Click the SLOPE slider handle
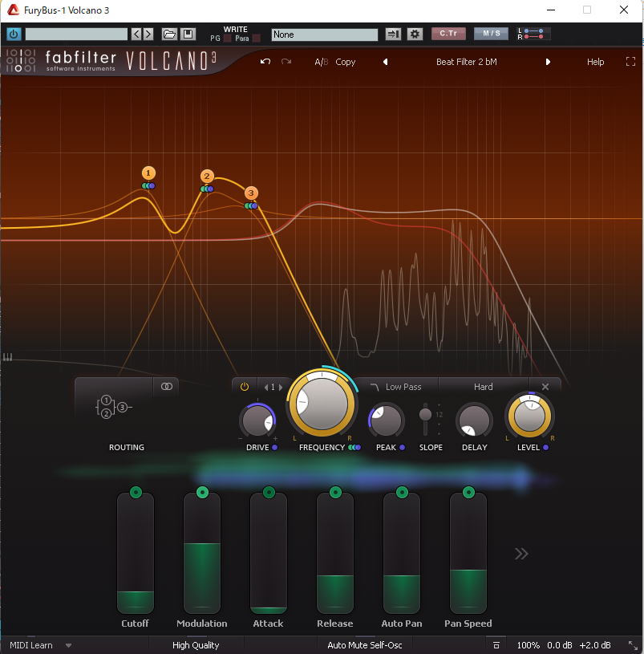The image size is (644, 654). click(425, 414)
